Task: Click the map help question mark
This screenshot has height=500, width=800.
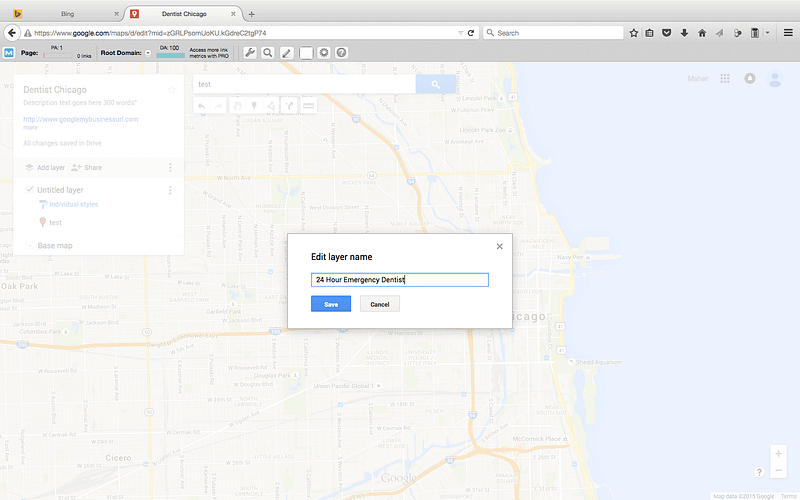Action: pos(759,472)
